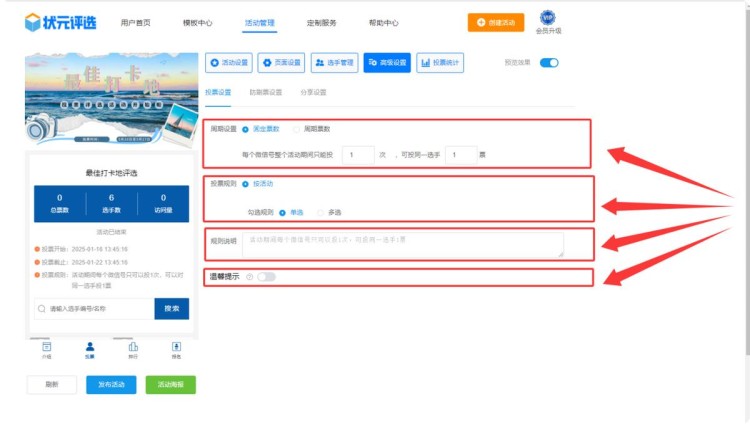Click the help icon beside 温馨提示
The height and width of the screenshot is (424, 750).
[249, 277]
